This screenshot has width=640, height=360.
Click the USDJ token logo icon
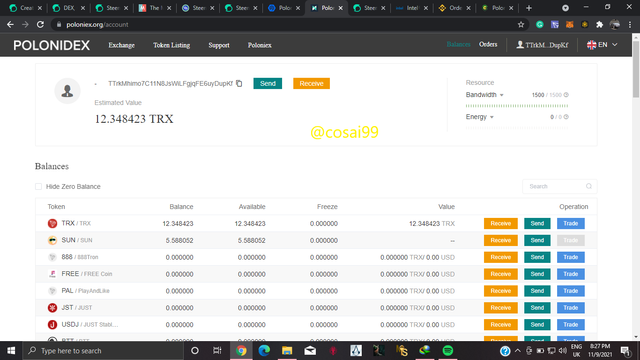52,324
